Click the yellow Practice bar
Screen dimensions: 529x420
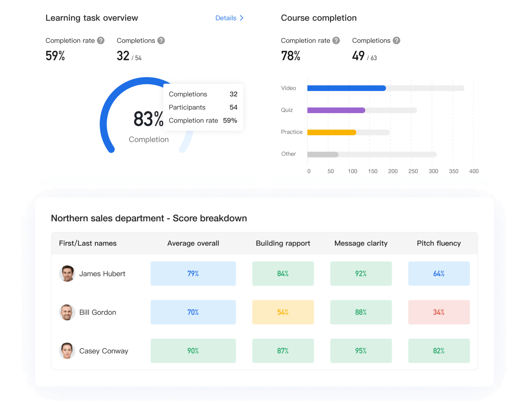(331, 132)
